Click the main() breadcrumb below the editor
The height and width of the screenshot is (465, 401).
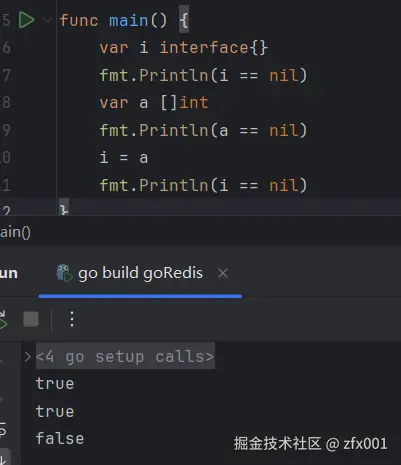(15, 232)
